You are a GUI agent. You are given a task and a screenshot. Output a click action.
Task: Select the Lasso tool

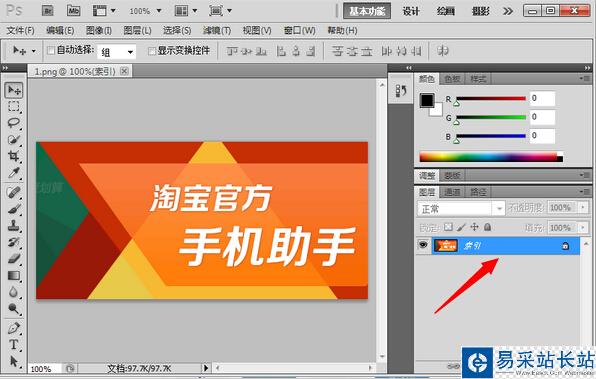point(14,123)
